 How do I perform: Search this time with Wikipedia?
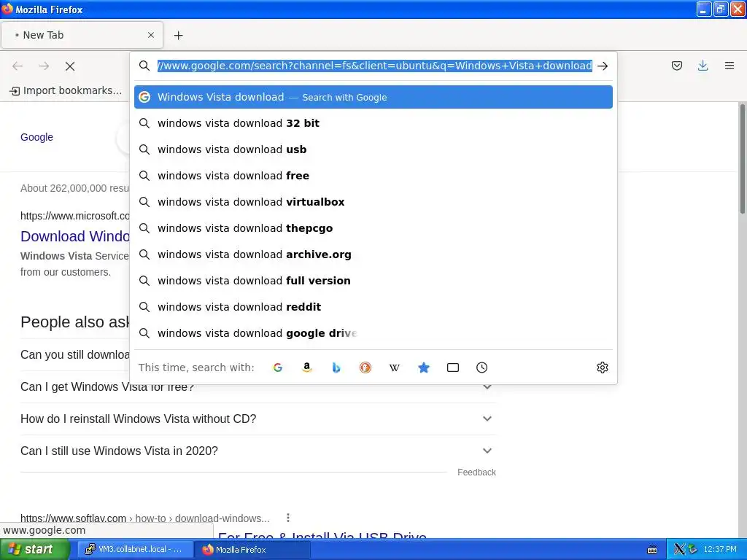tap(395, 367)
